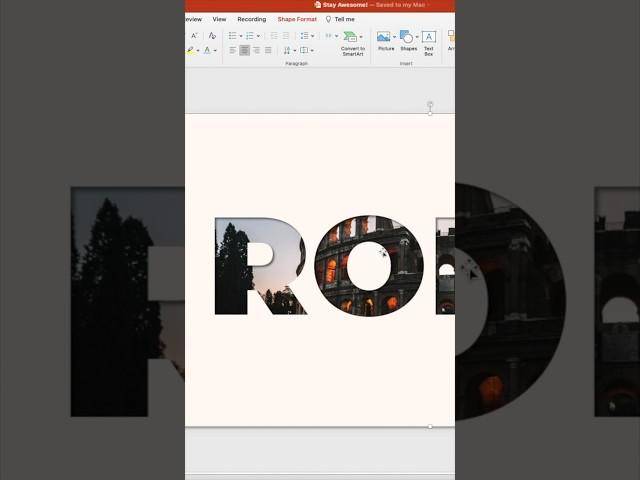640x480 pixels.
Task: Switch to the Recording tab
Action: (x=251, y=19)
